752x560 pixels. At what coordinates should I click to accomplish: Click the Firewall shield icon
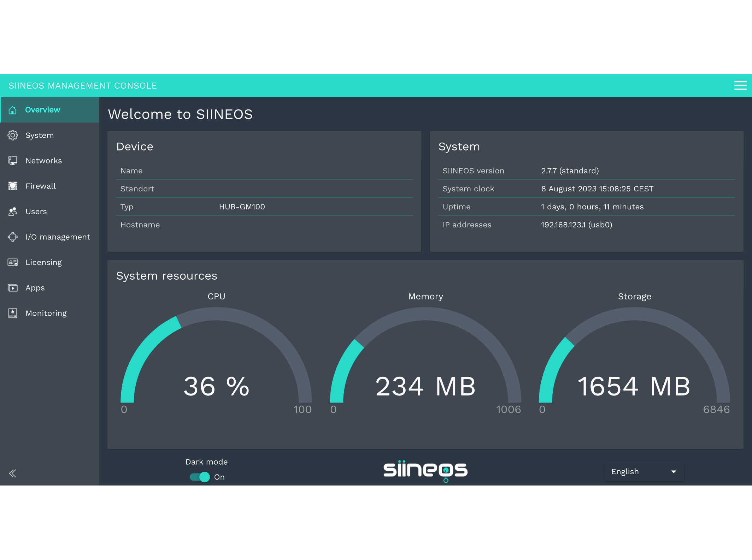pyautogui.click(x=13, y=186)
